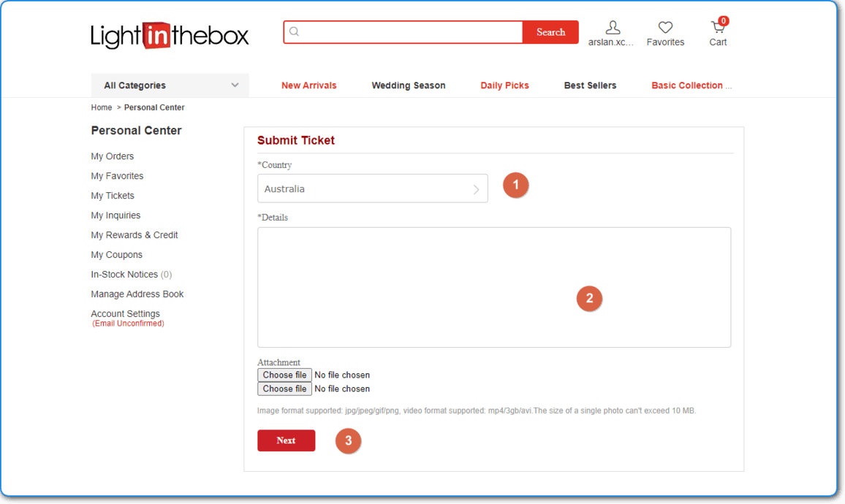Open My Orders from sidebar
This screenshot has width=845, height=504.
click(x=112, y=156)
